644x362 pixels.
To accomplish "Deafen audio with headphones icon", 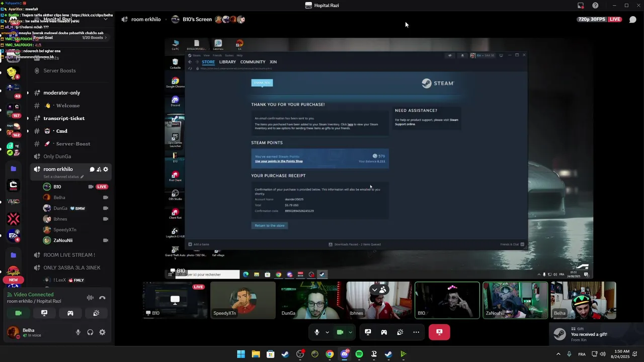I will [x=90, y=332].
